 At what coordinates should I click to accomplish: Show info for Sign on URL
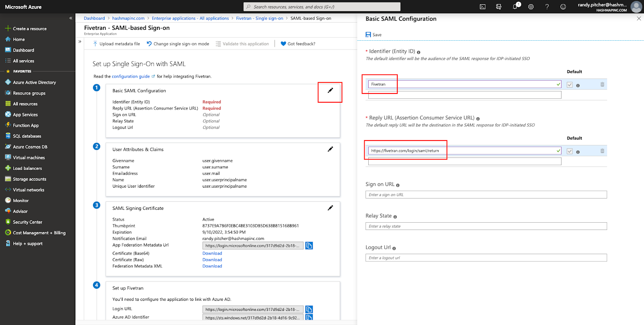pyautogui.click(x=398, y=185)
